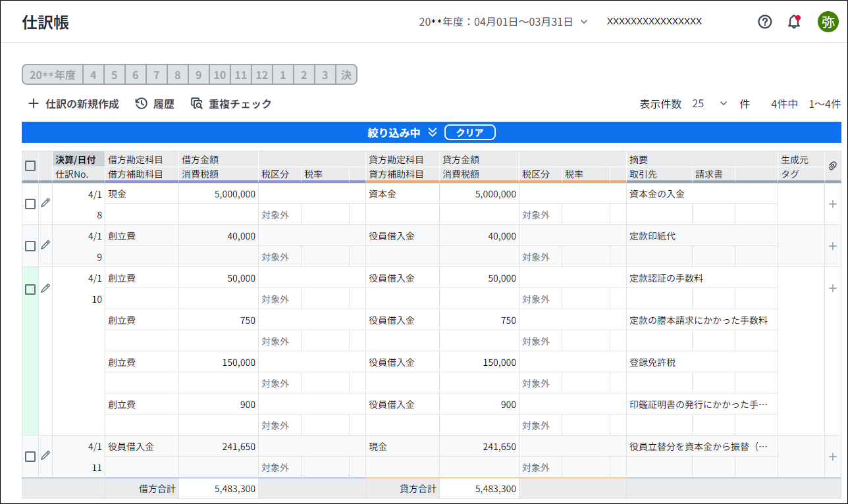This screenshot has height=504, width=848.
Task: Select the month 5 tab
Action: point(114,75)
